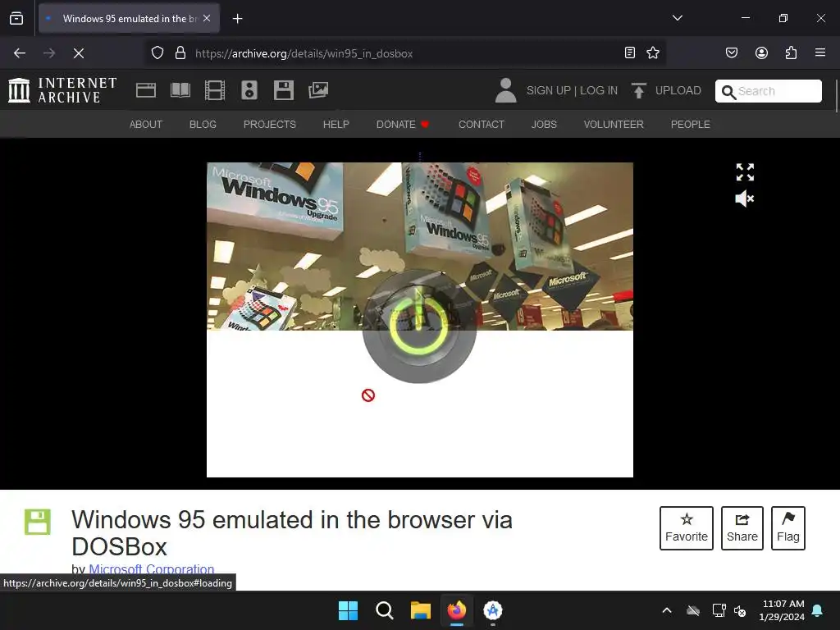Screen dimensions: 840x630
Task: Open Firefox account icon
Action: [761, 52]
